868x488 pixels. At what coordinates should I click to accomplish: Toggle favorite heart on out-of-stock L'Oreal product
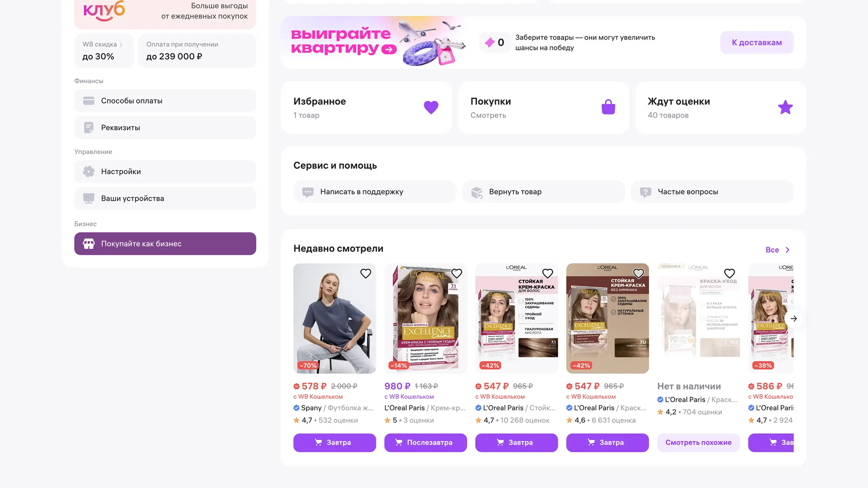click(x=729, y=273)
